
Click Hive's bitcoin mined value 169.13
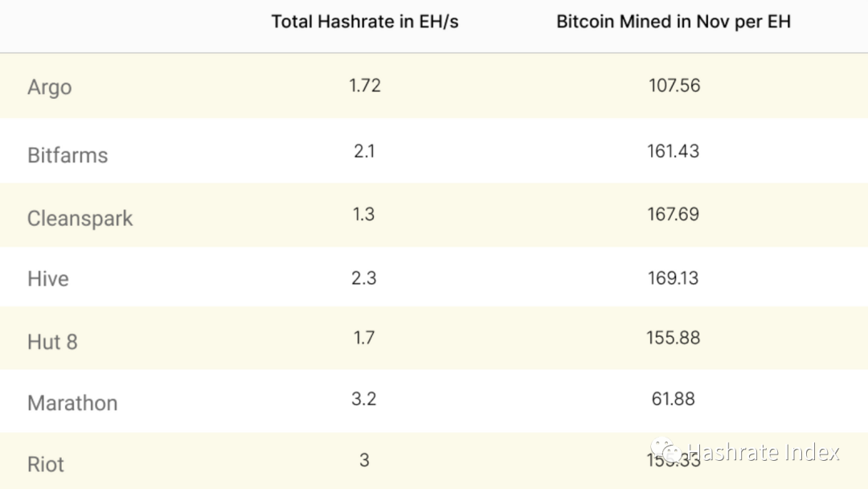tap(674, 277)
